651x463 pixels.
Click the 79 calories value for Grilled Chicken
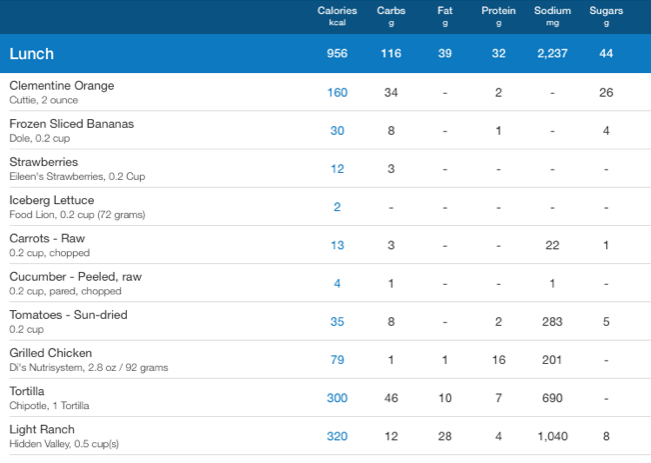(x=337, y=359)
